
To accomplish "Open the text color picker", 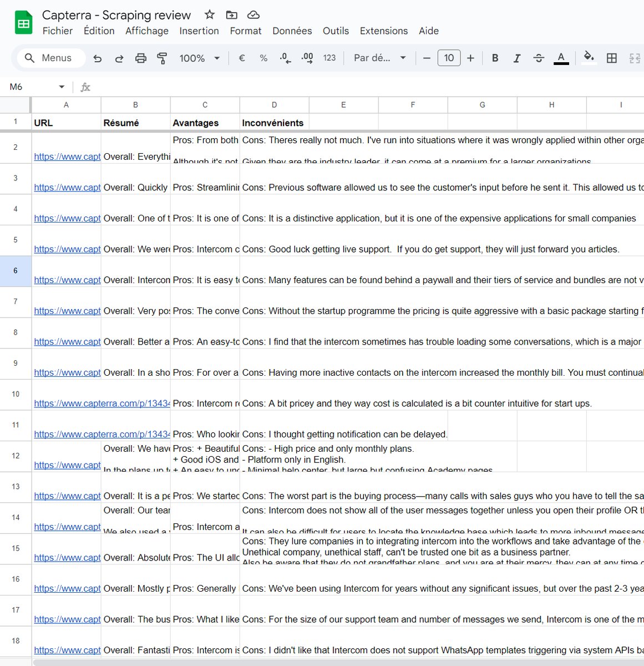I will (x=561, y=58).
